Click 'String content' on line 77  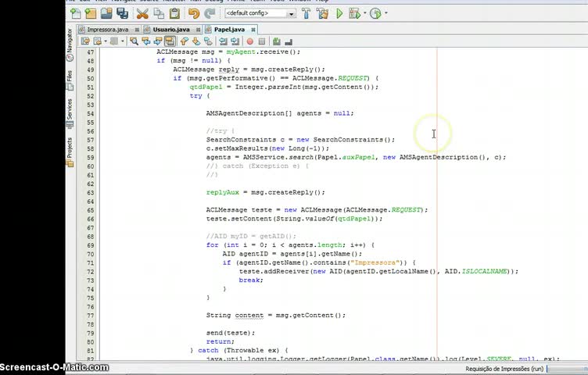[235, 315]
